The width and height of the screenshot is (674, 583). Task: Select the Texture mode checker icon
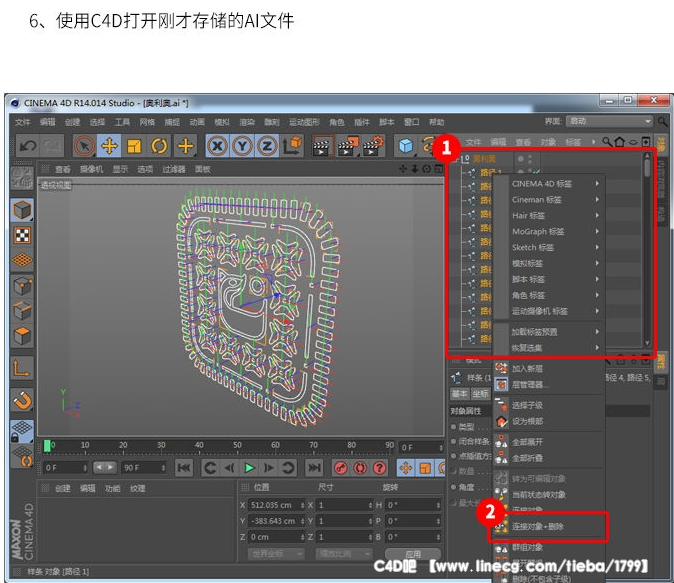(x=22, y=236)
